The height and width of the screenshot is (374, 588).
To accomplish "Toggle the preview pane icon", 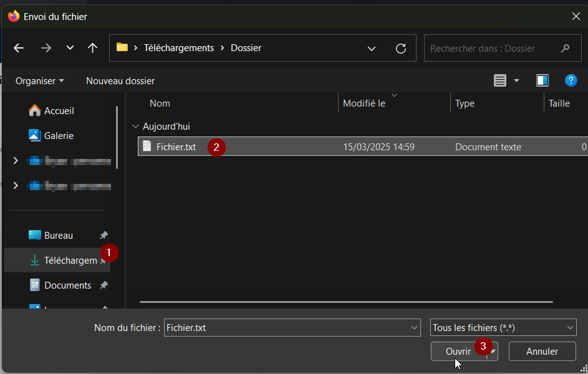I will 542,80.
